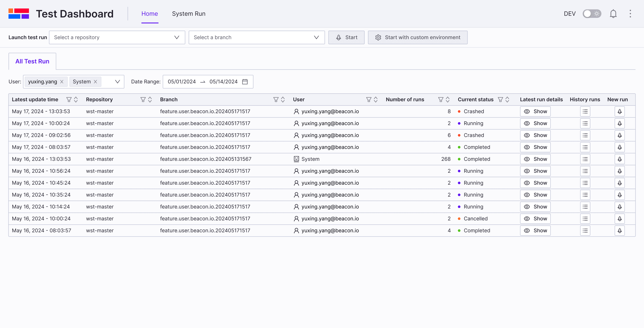Sort by Number of runs column
This screenshot has width=644, height=328.
click(447, 100)
